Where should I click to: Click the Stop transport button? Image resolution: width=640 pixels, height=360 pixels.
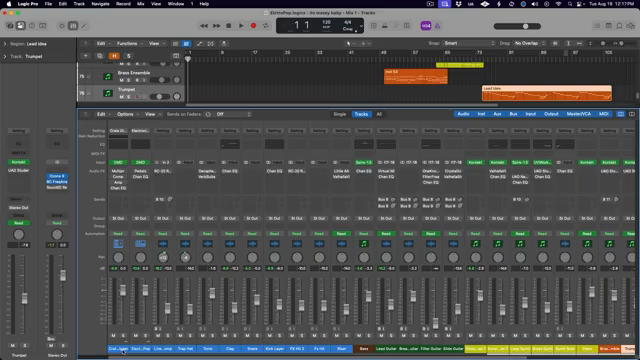[x=229, y=26]
